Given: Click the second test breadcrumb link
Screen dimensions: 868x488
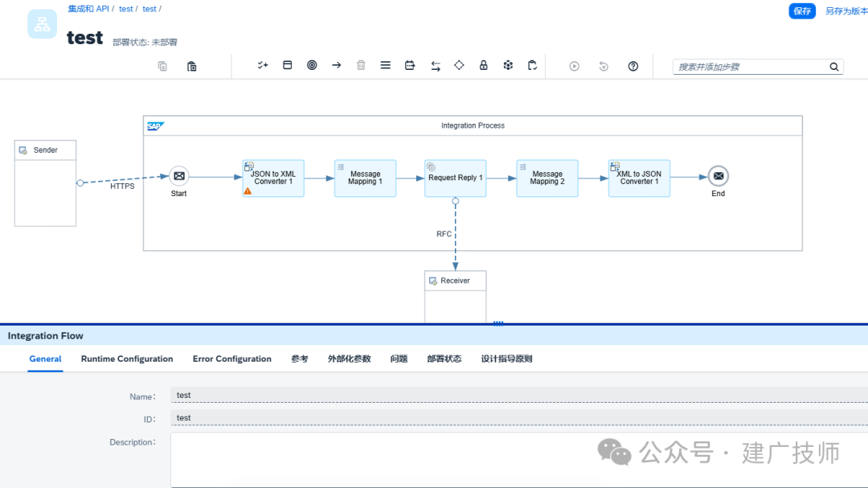Looking at the screenshot, I should point(149,9).
